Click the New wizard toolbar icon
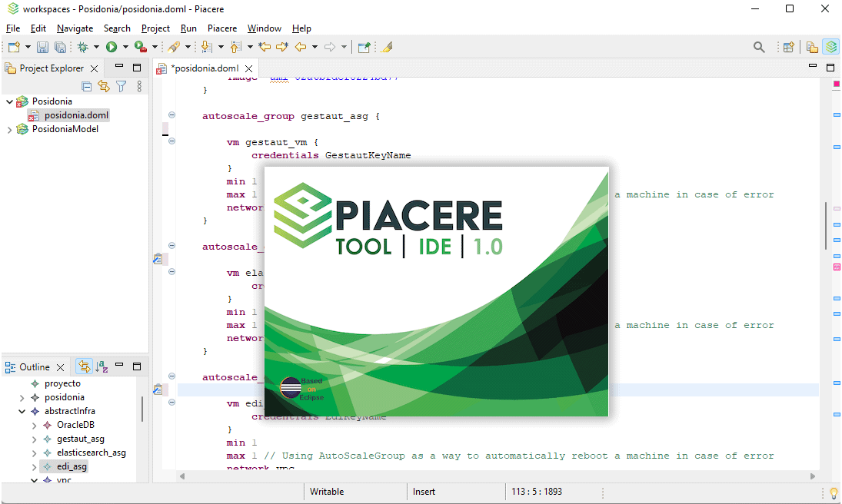This screenshot has height=504, width=842. coord(14,47)
